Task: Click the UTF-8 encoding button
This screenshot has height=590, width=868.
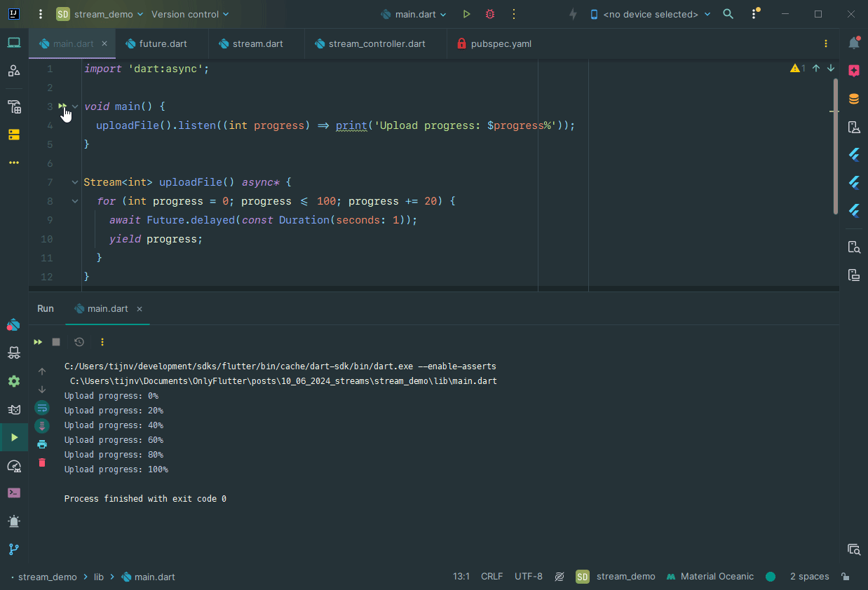Action: [528, 577]
